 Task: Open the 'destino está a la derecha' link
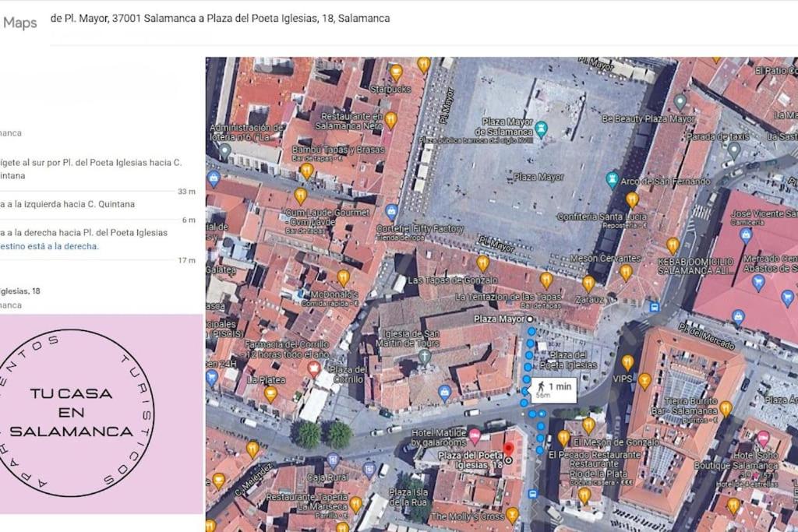tap(49, 246)
